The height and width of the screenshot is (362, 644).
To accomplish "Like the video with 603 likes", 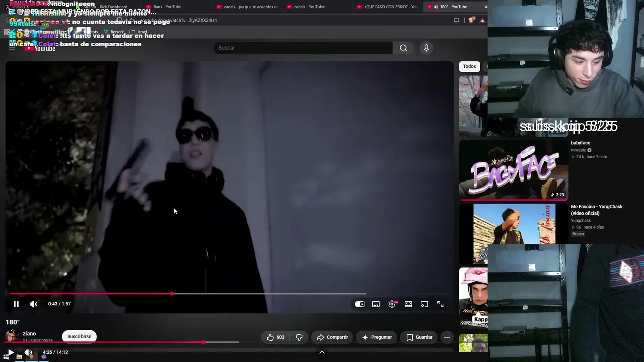I will click(x=275, y=337).
